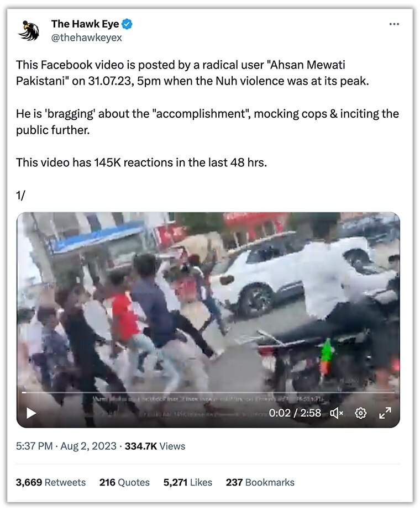Open the 5:37 PM Aug 2, 2023 timestamp

tap(66, 446)
